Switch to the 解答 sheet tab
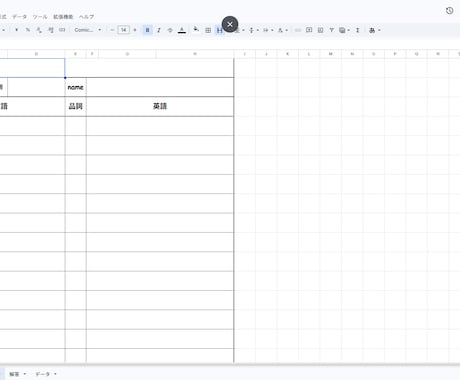This screenshot has width=460, height=380. click(x=14, y=374)
